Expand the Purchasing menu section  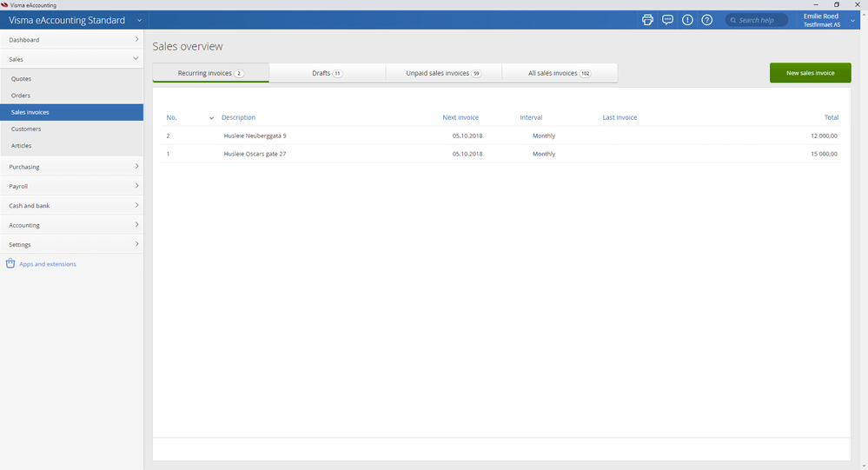[72, 167]
